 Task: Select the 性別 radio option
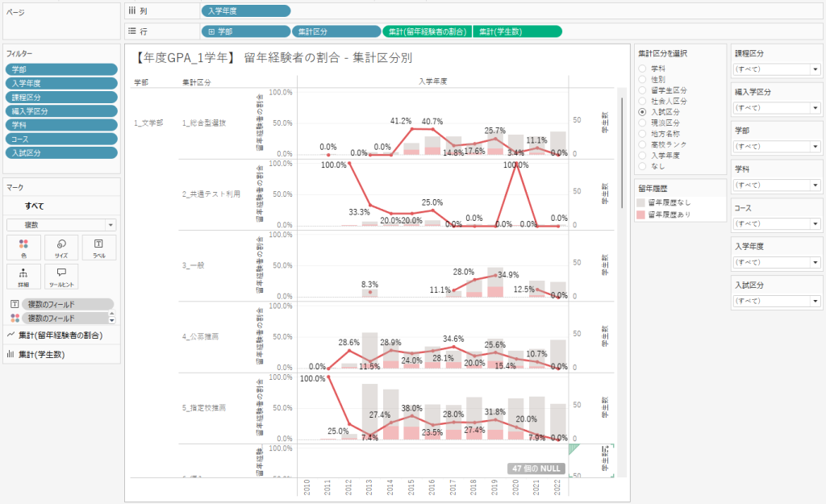[643, 80]
